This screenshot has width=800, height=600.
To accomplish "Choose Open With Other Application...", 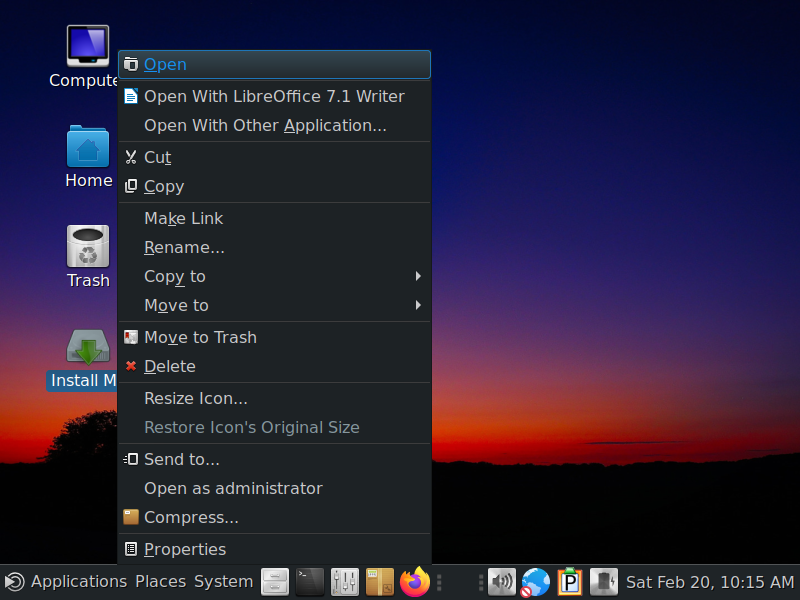I will tap(274, 126).
